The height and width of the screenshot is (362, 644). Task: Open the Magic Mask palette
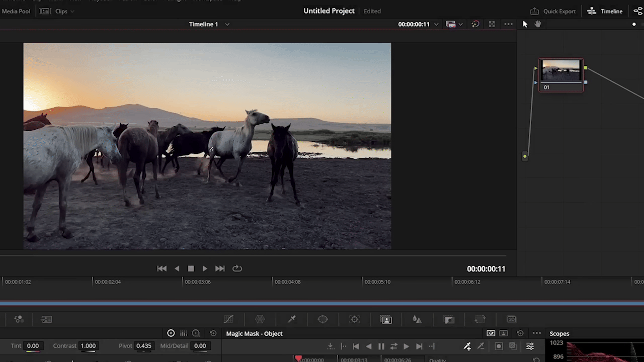point(386,319)
